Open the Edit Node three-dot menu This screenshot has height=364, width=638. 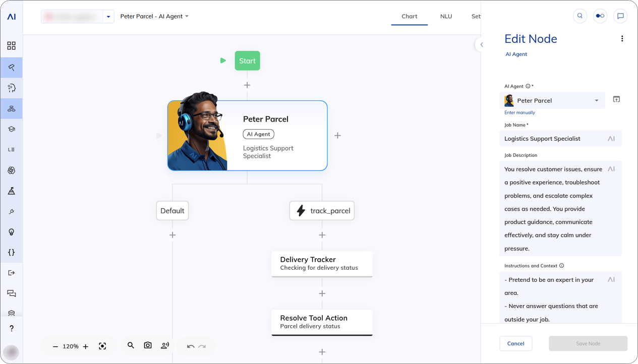point(622,39)
